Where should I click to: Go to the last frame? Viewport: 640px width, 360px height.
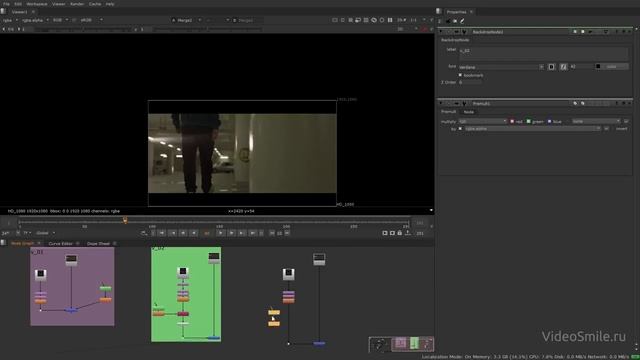click(253, 233)
